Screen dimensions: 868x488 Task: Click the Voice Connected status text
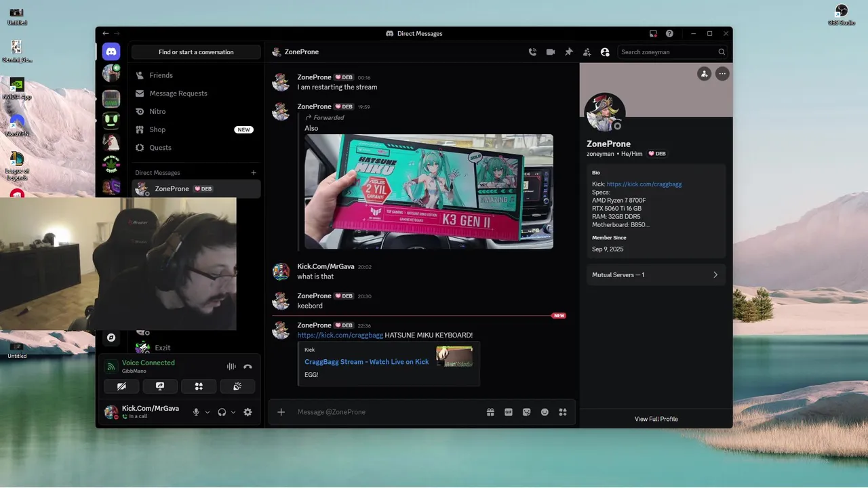149,363
